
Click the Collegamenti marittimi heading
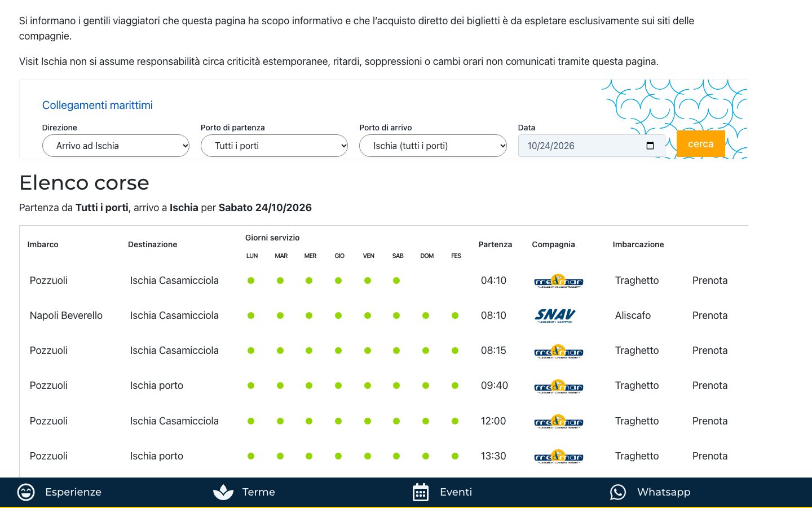[98, 105]
